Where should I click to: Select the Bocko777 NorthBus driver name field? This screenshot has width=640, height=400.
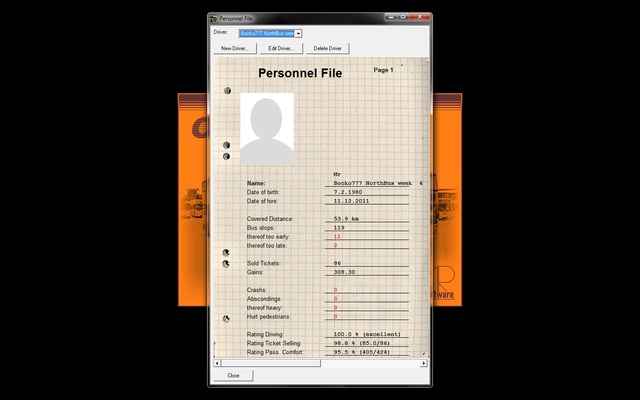(x=267, y=33)
